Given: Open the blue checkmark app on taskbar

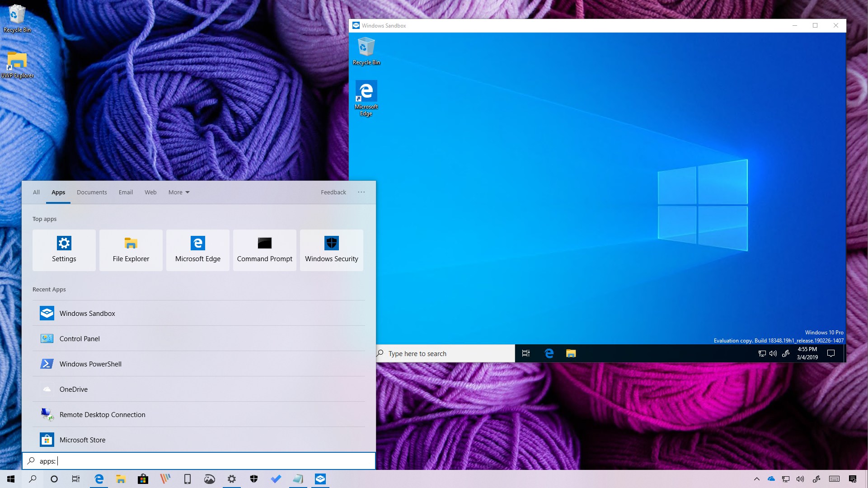Looking at the screenshot, I should [276, 479].
